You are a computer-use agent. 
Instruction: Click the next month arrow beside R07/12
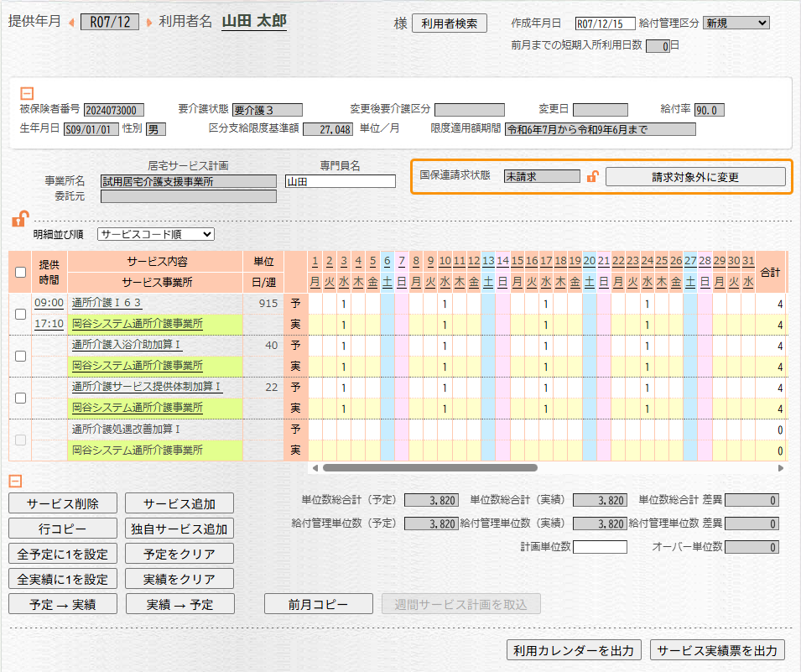149,23
